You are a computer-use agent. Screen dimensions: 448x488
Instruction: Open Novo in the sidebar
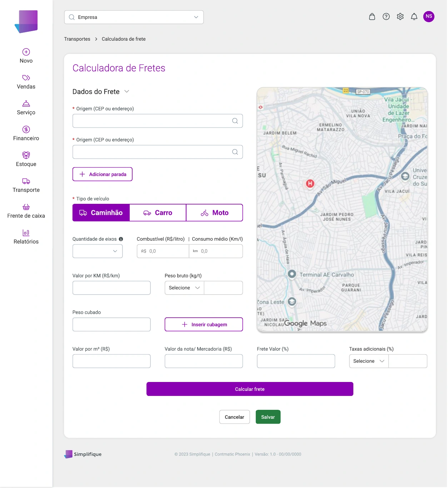(26, 56)
